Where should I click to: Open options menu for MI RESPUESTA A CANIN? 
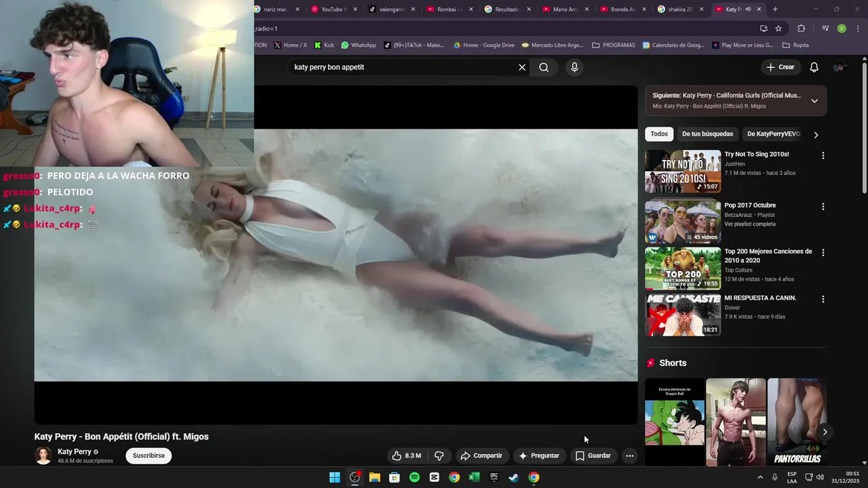tap(823, 299)
